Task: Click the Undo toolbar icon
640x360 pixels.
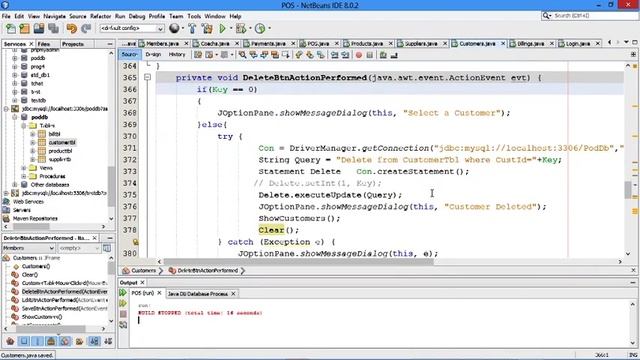Action: click(72, 29)
